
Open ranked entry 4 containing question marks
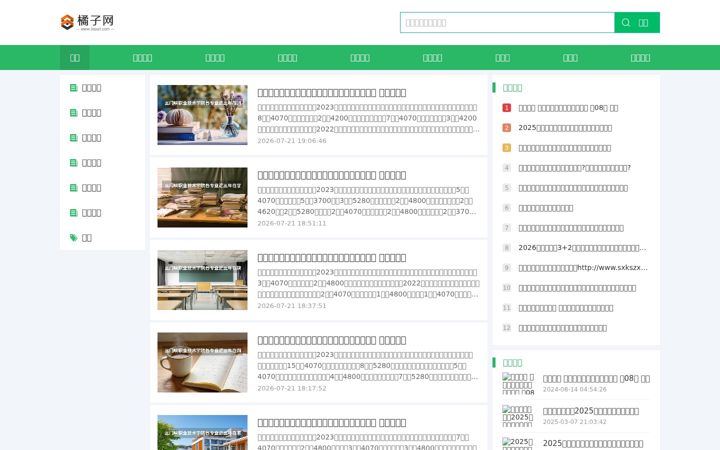(x=574, y=168)
